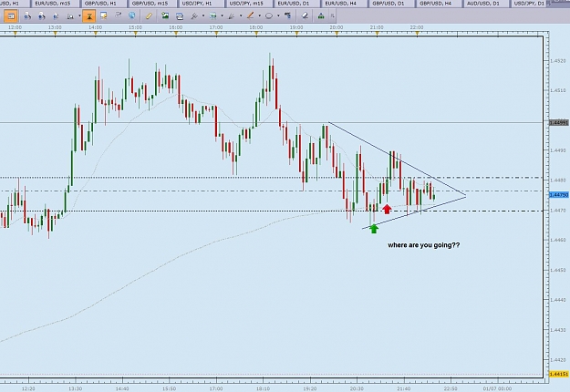Open the dropdown beside the ellipse tool
This screenshot has width=570, height=392.
(278, 16)
